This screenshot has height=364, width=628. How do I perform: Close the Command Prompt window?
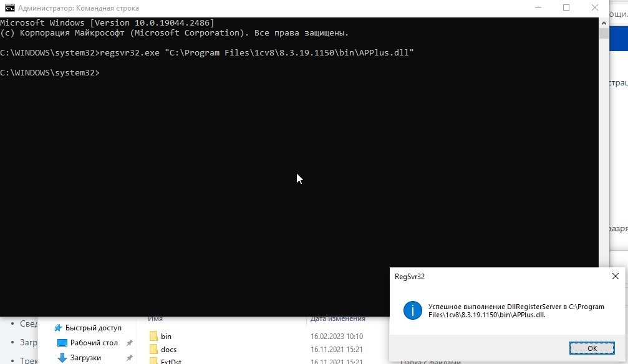pos(596,8)
